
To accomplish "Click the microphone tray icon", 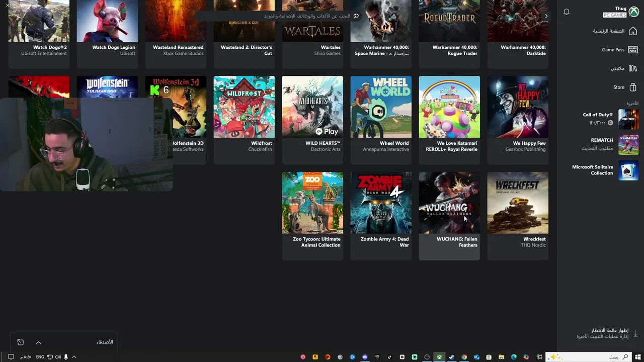I will point(66,357).
